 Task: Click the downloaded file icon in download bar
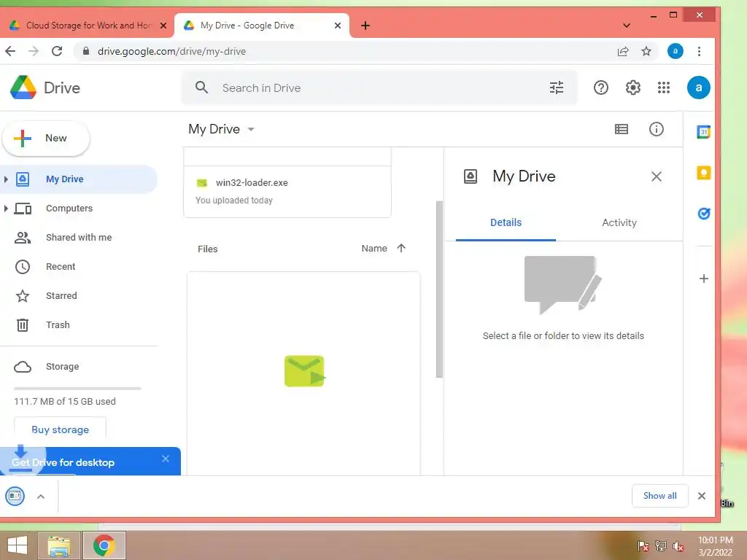(x=15, y=496)
